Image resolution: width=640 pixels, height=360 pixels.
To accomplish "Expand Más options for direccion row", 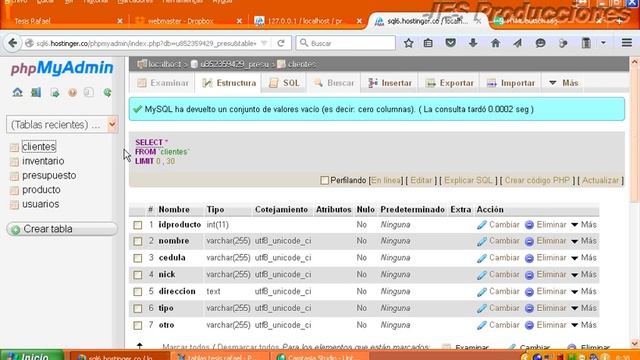I will [x=584, y=291].
